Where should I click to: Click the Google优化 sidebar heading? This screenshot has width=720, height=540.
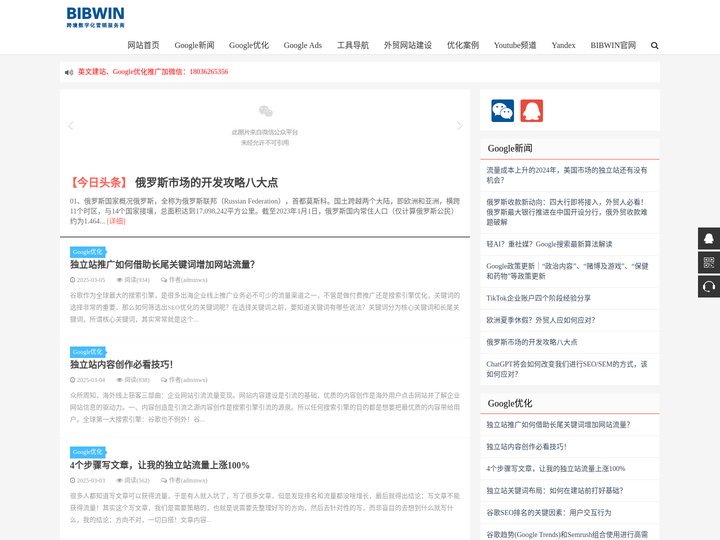[510, 403]
